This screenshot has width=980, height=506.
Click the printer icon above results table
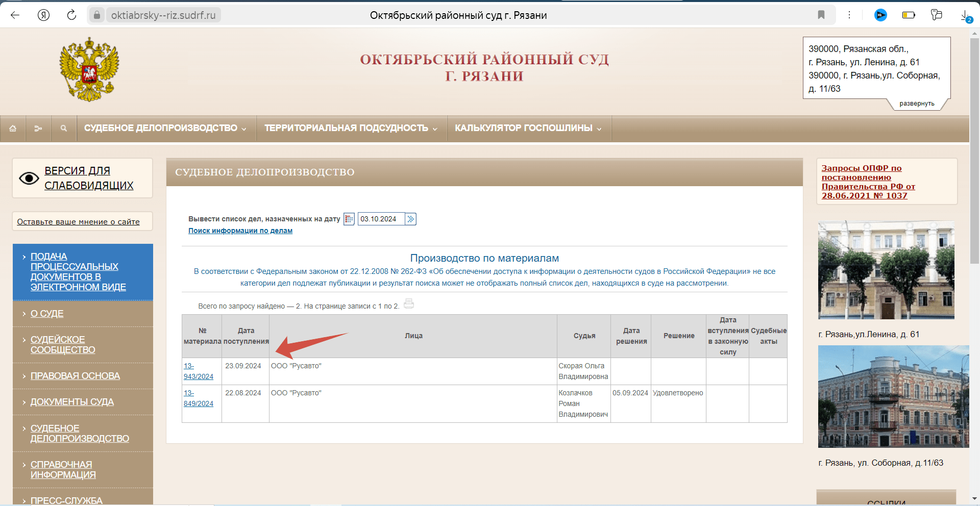[x=409, y=304]
